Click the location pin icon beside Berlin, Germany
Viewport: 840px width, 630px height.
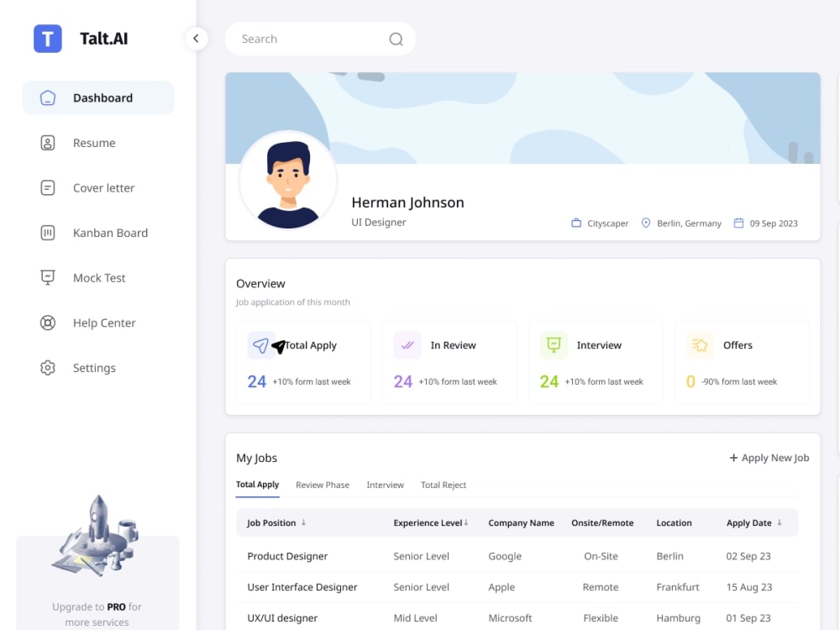pyautogui.click(x=646, y=223)
